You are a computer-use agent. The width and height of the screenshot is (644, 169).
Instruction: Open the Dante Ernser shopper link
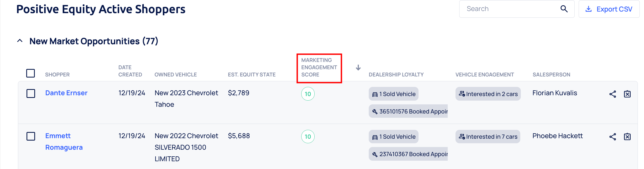(66, 93)
